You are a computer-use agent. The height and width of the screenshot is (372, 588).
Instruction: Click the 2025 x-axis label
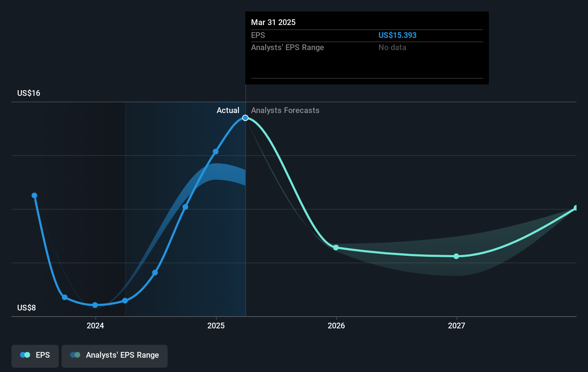coord(216,325)
